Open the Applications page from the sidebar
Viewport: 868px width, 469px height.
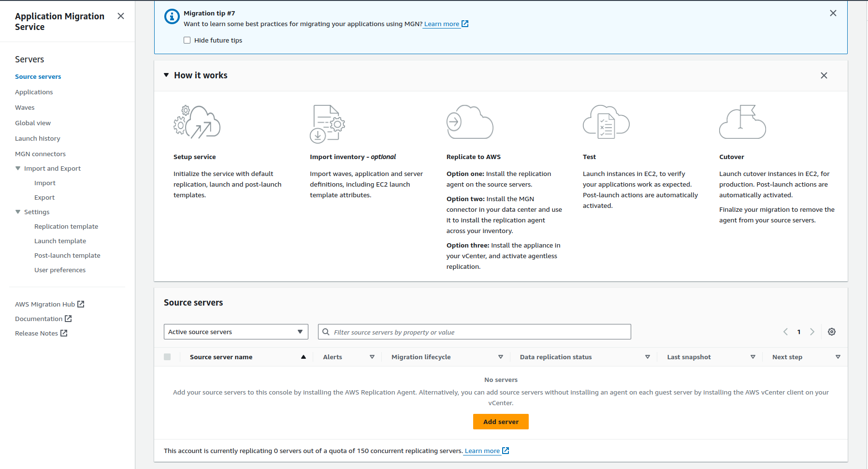[x=34, y=92]
